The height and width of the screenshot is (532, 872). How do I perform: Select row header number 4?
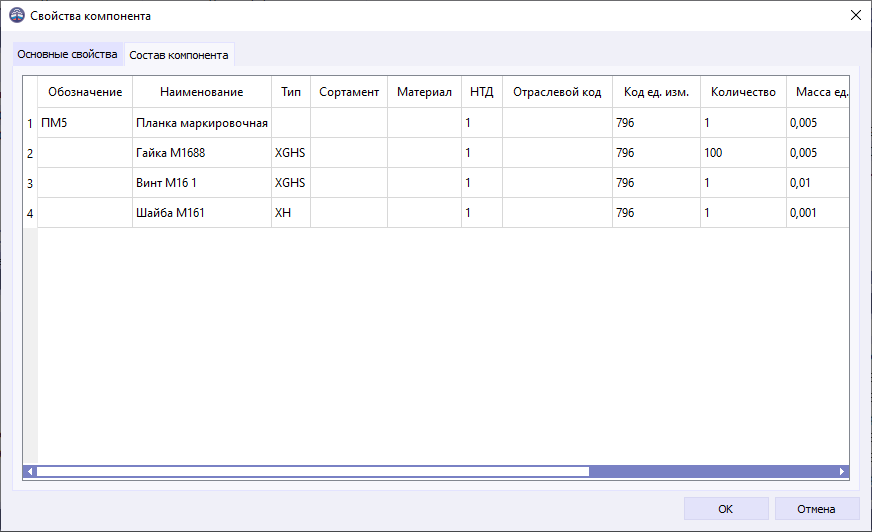click(x=30, y=213)
